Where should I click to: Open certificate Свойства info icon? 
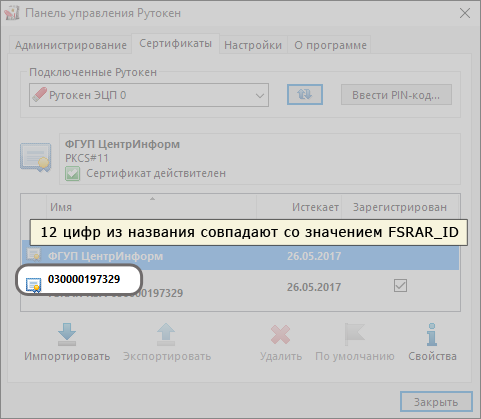point(432,334)
